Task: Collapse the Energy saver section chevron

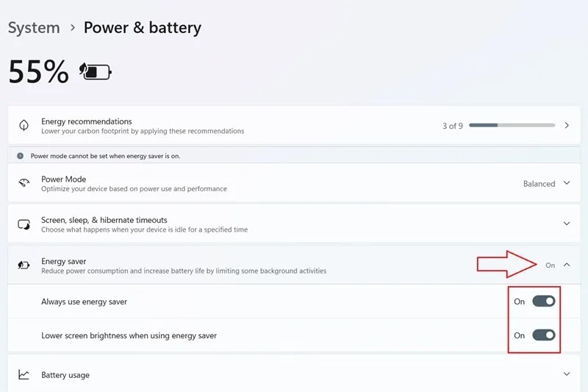Action: pos(567,265)
